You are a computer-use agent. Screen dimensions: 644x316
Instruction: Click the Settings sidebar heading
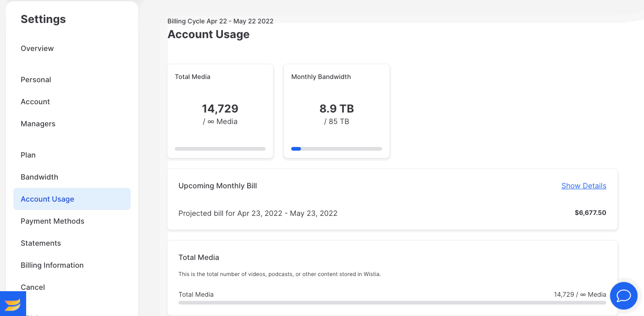tap(43, 19)
